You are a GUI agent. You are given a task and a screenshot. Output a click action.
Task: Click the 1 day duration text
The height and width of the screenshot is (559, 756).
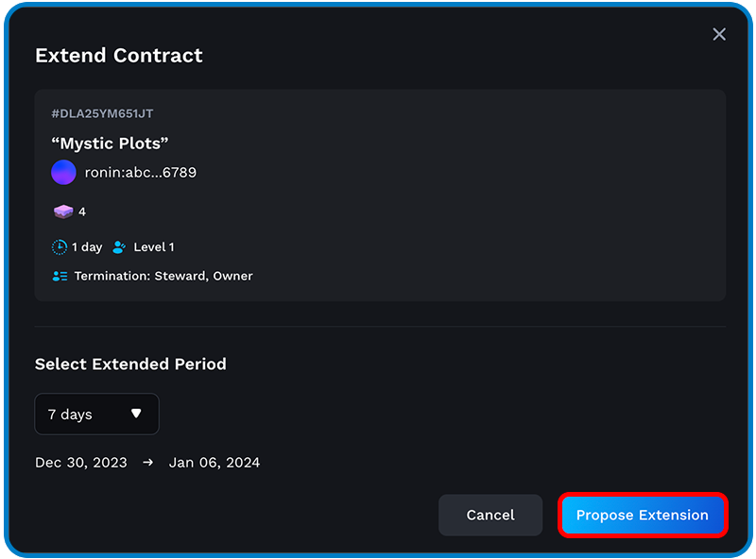pyautogui.click(x=87, y=247)
